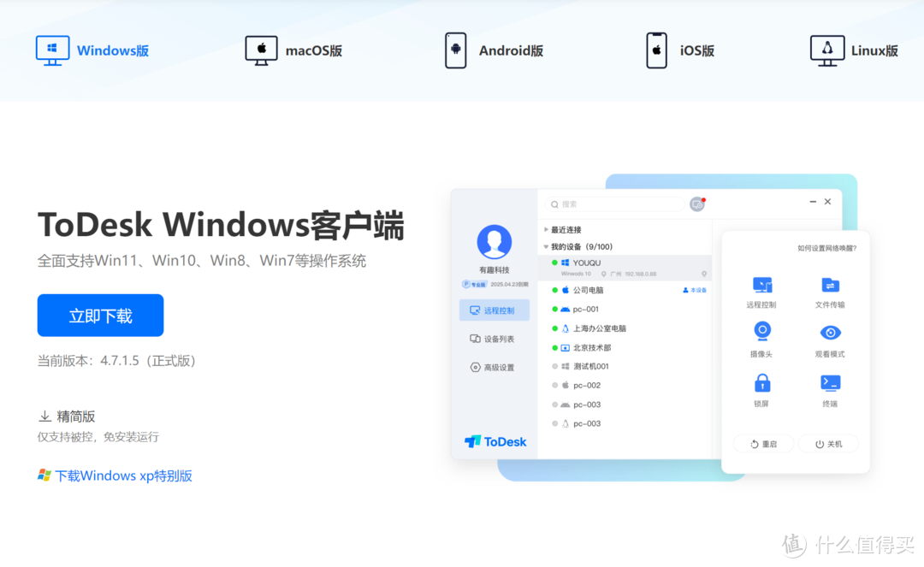Click the Android phone icon
This screenshot has height=567, width=924.
pos(455,50)
